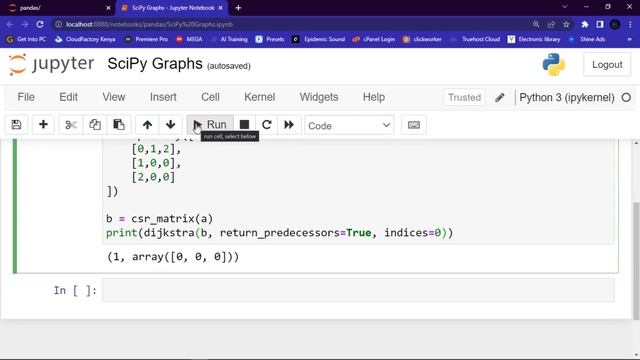Screen dimensions: 640x360
Task: Click the zoom magnifier icon in address bar
Action: pyautogui.click(x=536, y=24)
